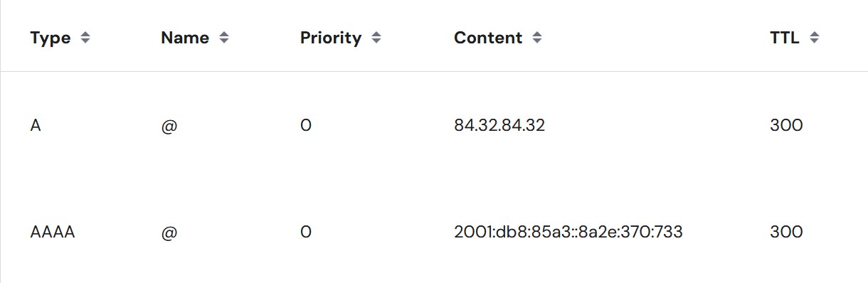868x283 pixels.
Task: Click the @ name in the A record row
Action: 169,127
